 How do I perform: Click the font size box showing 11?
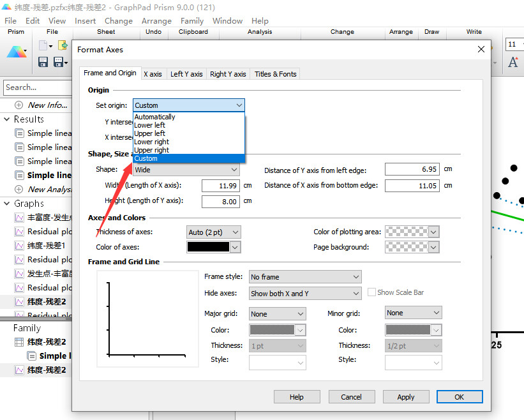514,44
